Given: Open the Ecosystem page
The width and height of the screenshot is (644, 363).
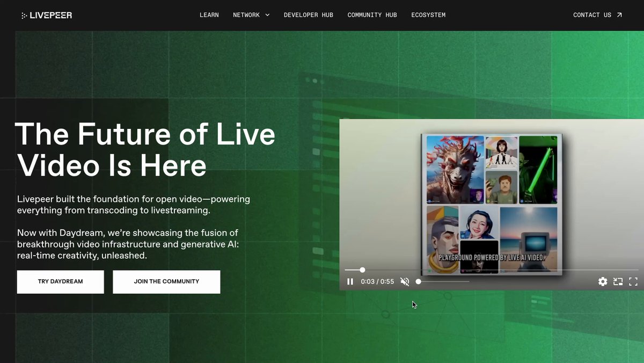Looking at the screenshot, I should (x=428, y=15).
